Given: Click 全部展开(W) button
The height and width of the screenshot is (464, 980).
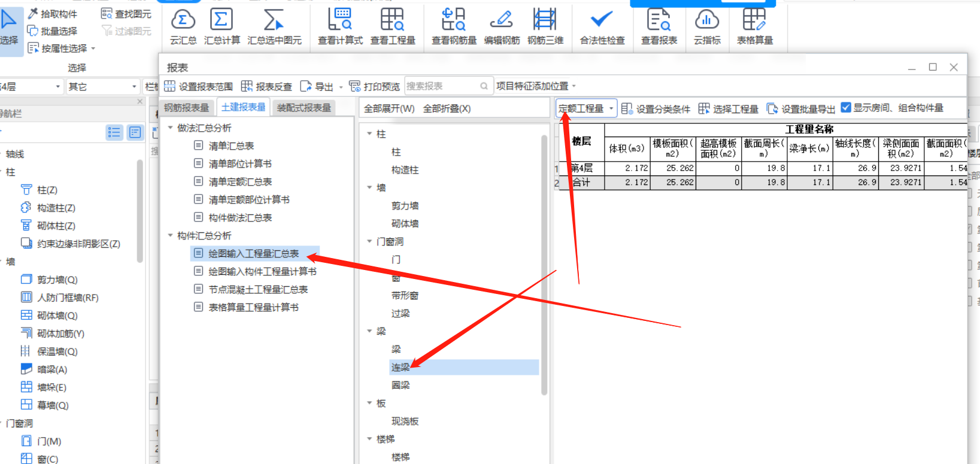Looking at the screenshot, I should [389, 108].
